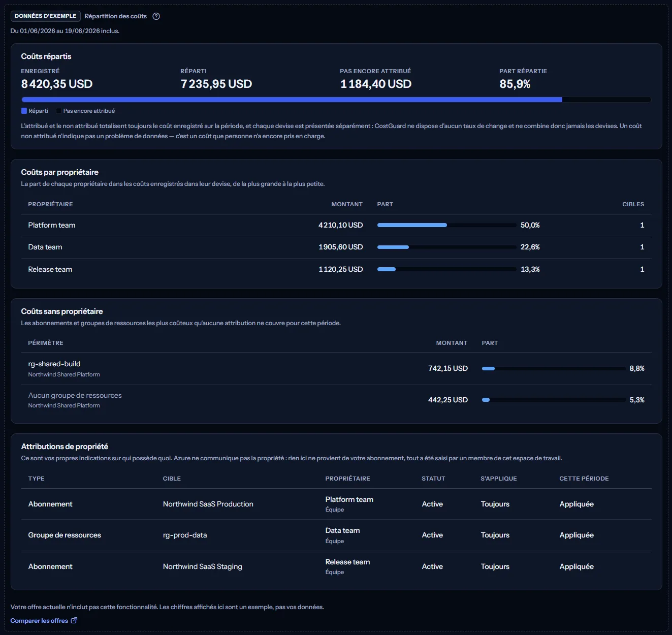Click the blue Réparti legend swatch
Image resolution: width=672 pixels, height=635 pixels.
tap(24, 111)
